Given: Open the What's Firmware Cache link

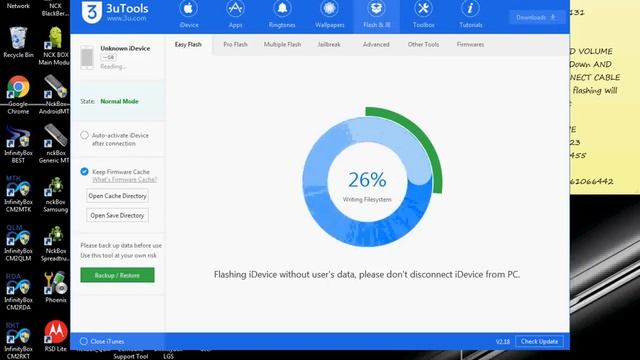Looking at the screenshot, I should [124, 180].
